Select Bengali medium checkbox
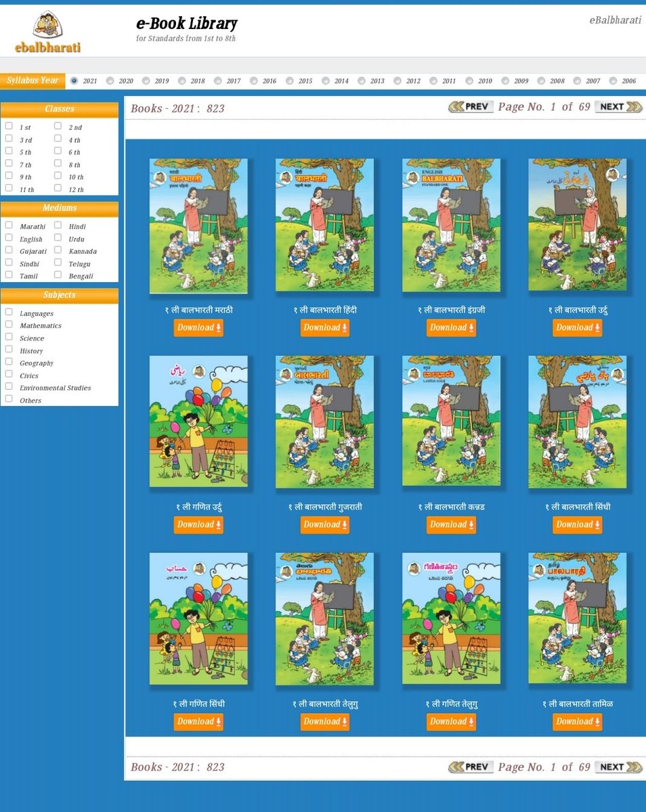The width and height of the screenshot is (646, 812). pos(58,275)
